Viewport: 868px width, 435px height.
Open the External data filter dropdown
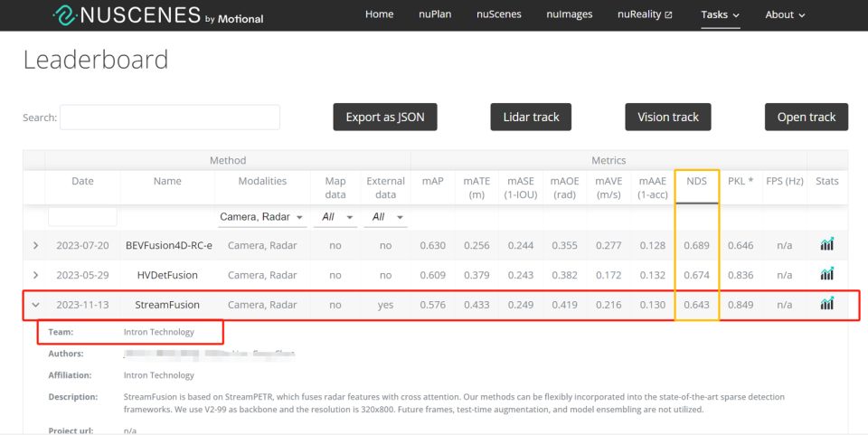[x=385, y=217]
